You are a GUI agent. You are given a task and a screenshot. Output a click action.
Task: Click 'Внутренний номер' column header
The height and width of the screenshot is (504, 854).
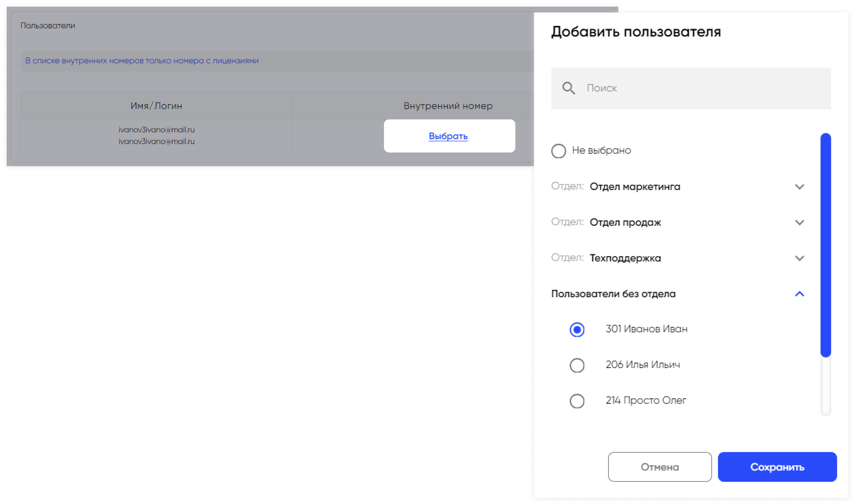[448, 106]
